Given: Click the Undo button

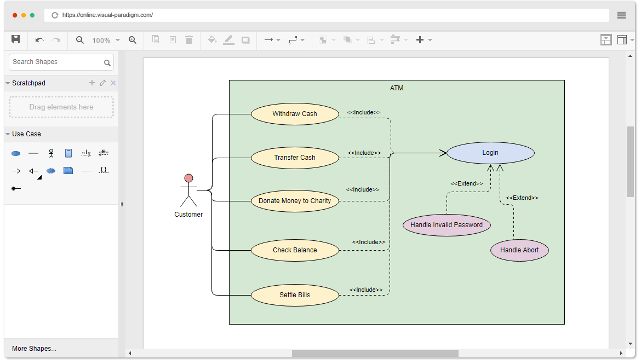Looking at the screenshot, I should click(38, 39).
